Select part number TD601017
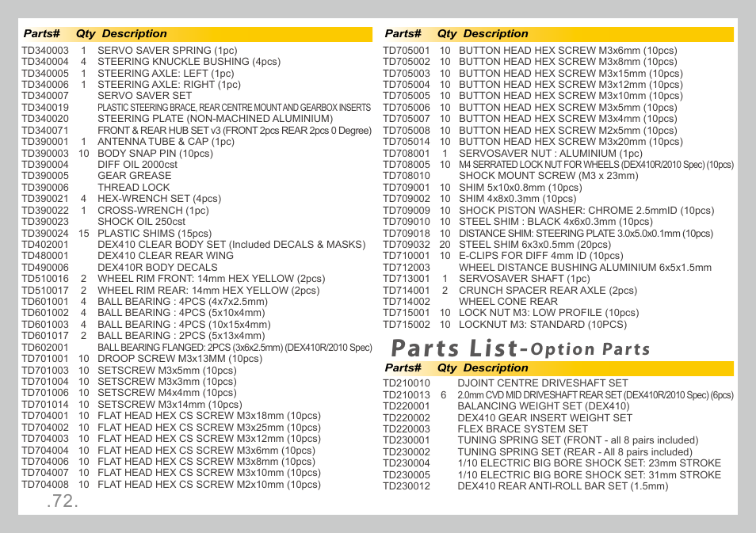The width and height of the screenshot is (756, 533). [45, 336]
